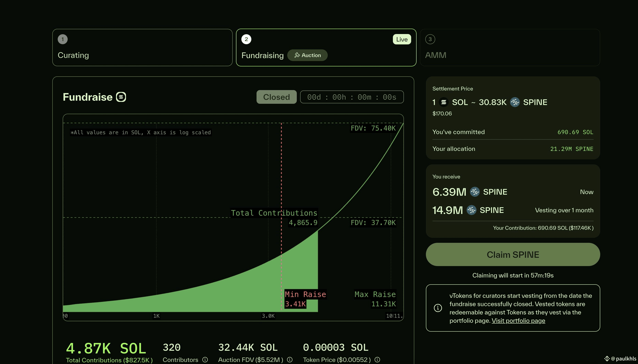Select the Fundraising step tab
Screen dimensions: 638x364
pos(326,48)
